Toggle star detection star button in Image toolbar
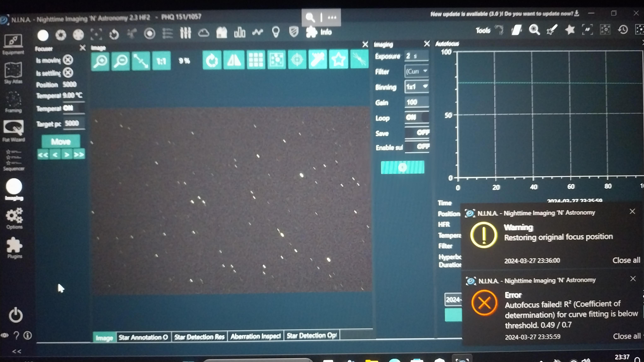Screen dimensions: 644x362 [x=339, y=59]
